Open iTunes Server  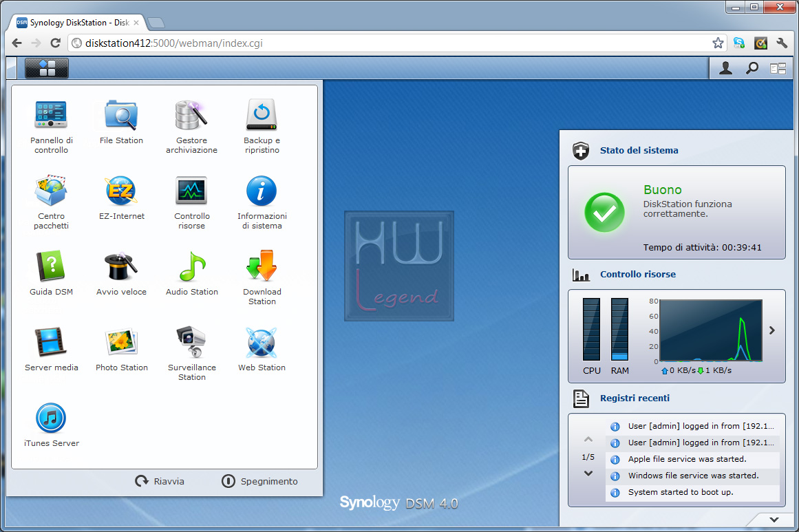click(x=51, y=425)
